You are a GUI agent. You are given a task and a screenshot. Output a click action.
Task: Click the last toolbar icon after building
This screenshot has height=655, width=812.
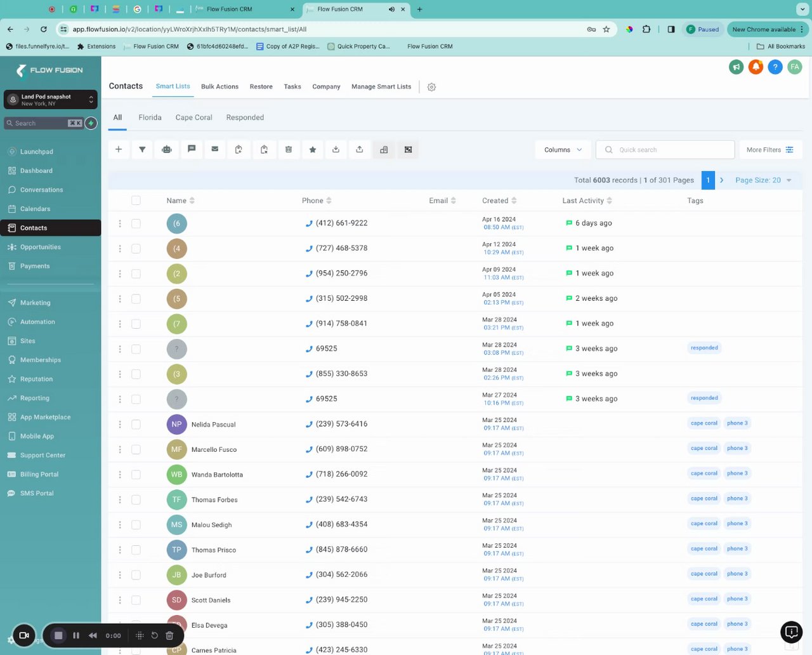tap(408, 150)
